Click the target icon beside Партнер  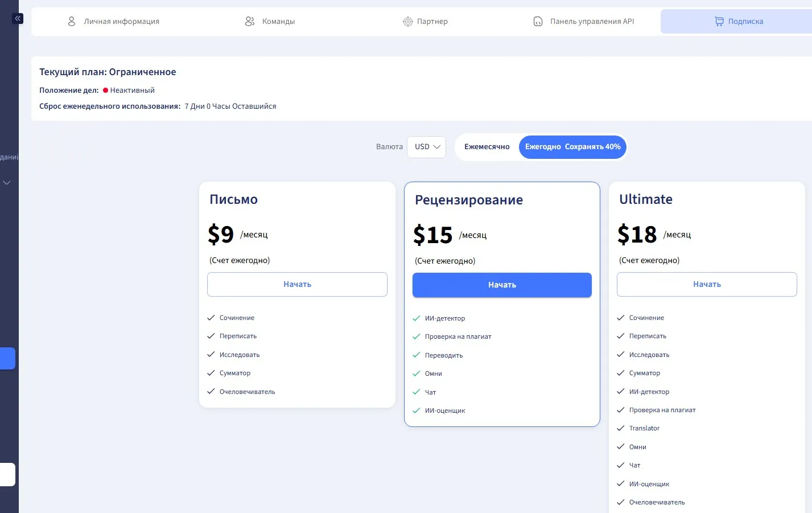[407, 22]
